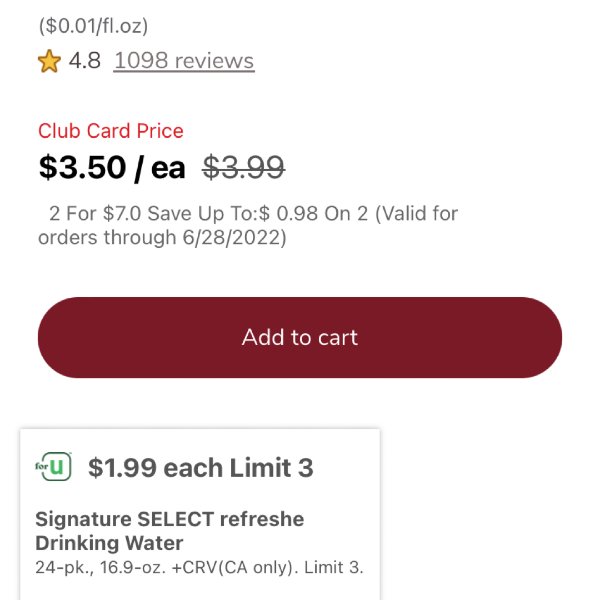Tap the green 'for U' offer icon

[53, 466]
